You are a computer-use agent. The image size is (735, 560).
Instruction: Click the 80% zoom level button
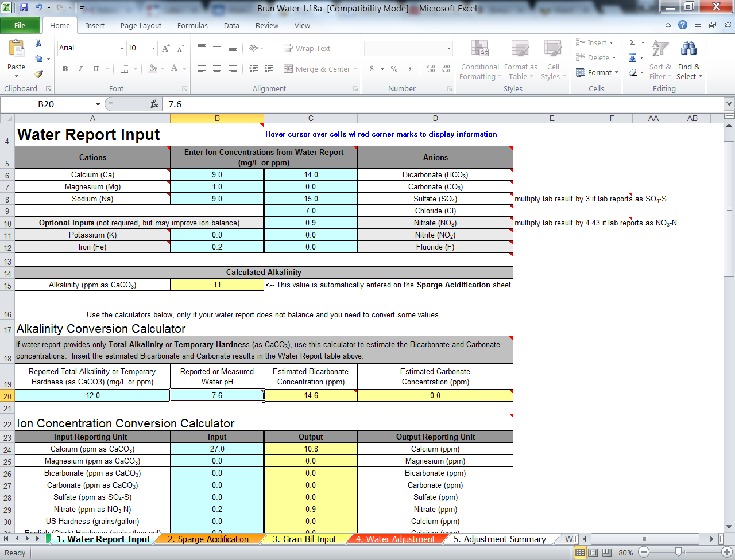(x=626, y=553)
